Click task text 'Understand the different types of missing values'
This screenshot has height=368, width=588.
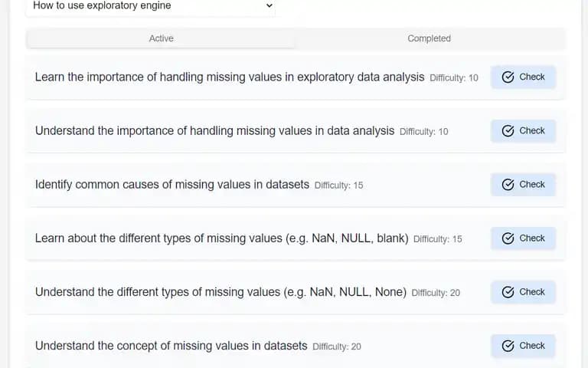[x=220, y=292]
